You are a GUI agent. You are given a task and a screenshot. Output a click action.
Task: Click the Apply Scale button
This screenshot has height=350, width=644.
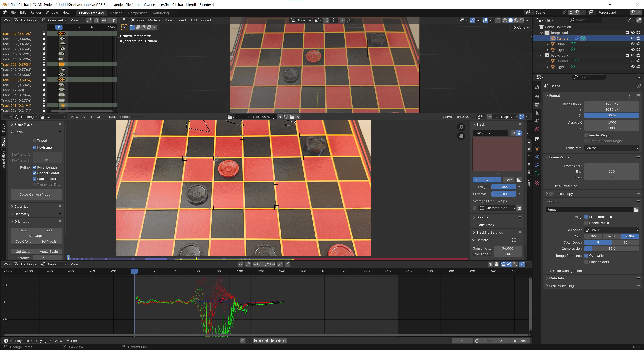tap(49, 252)
